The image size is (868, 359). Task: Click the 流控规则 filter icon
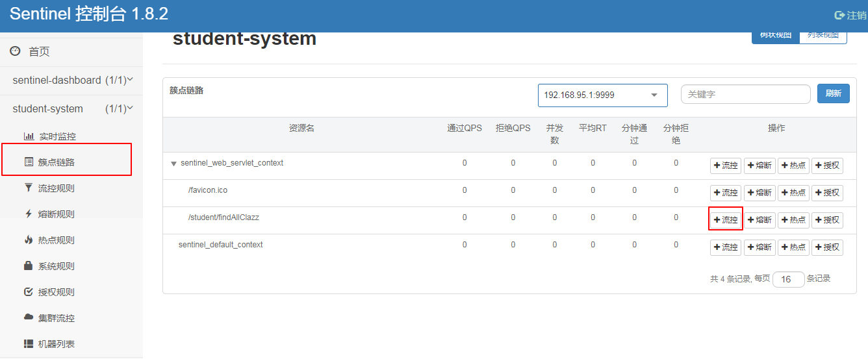29,188
